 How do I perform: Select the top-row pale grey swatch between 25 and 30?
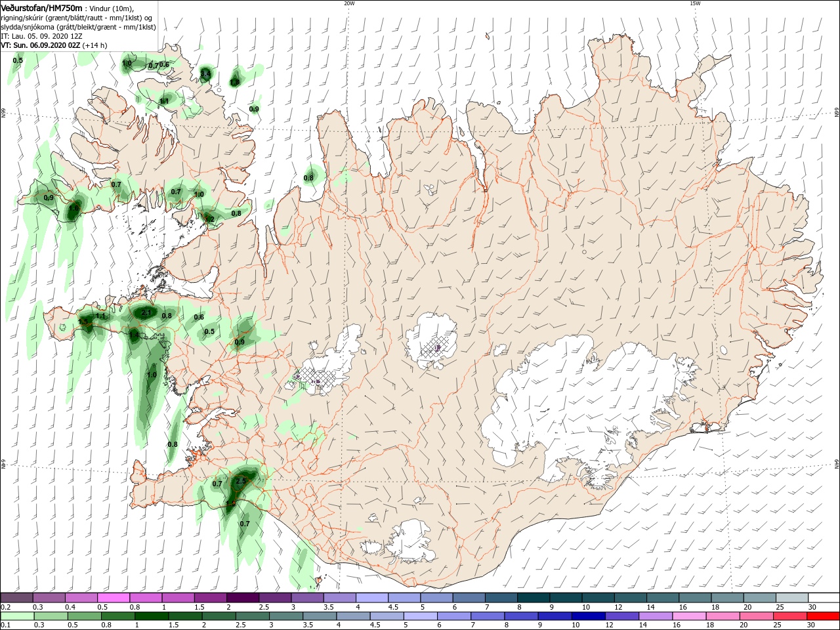[x=792, y=598]
